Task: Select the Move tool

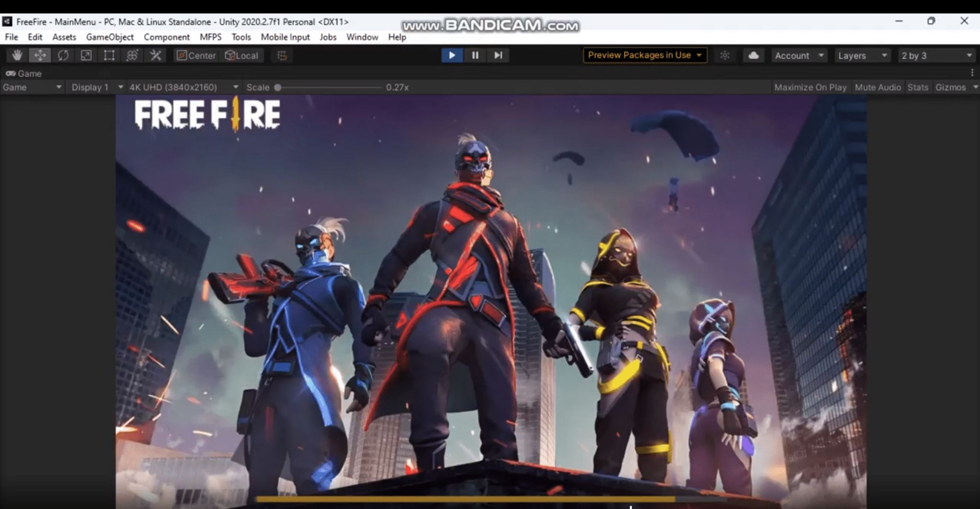Action: (x=40, y=56)
